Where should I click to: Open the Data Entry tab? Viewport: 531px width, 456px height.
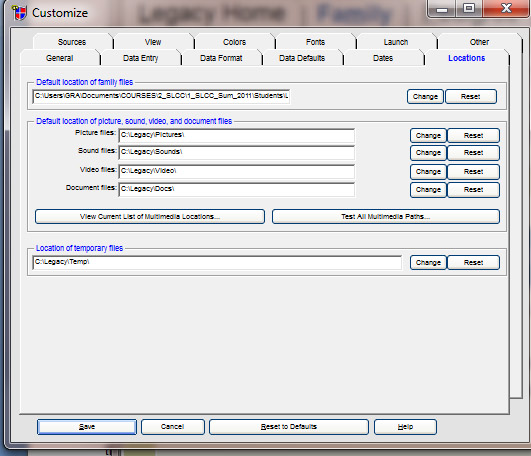(141, 58)
